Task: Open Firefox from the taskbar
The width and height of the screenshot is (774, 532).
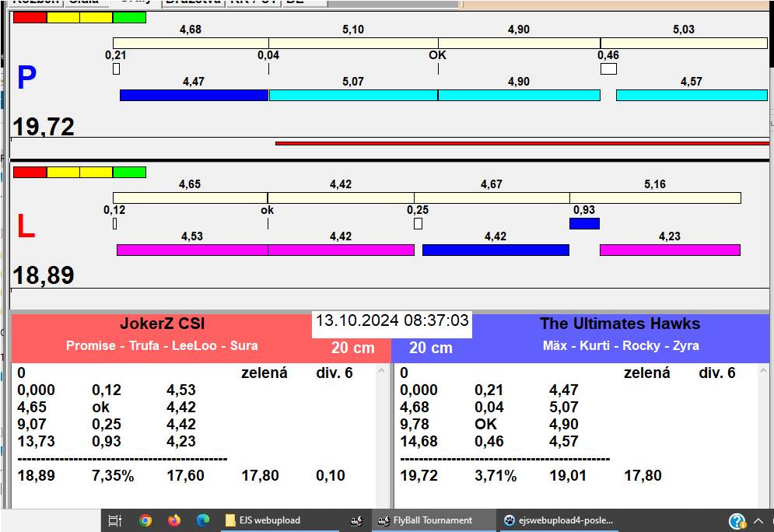Action: [x=174, y=520]
